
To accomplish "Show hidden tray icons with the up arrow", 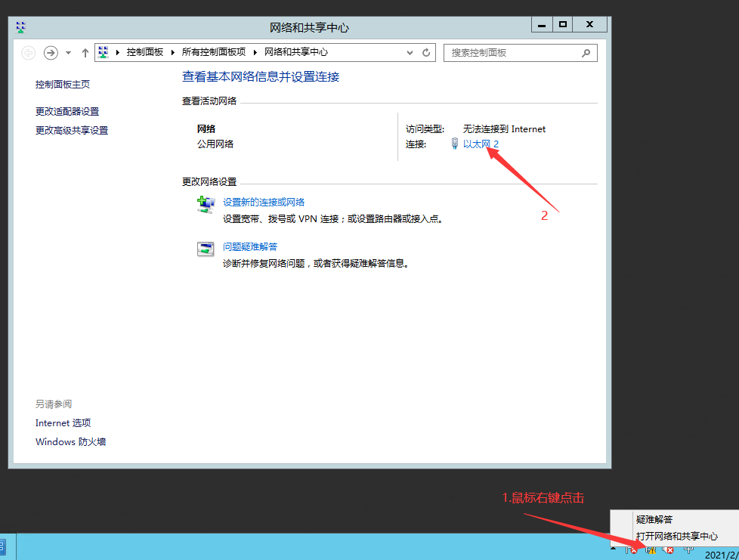I will pyautogui.click(x=613, y=548).
